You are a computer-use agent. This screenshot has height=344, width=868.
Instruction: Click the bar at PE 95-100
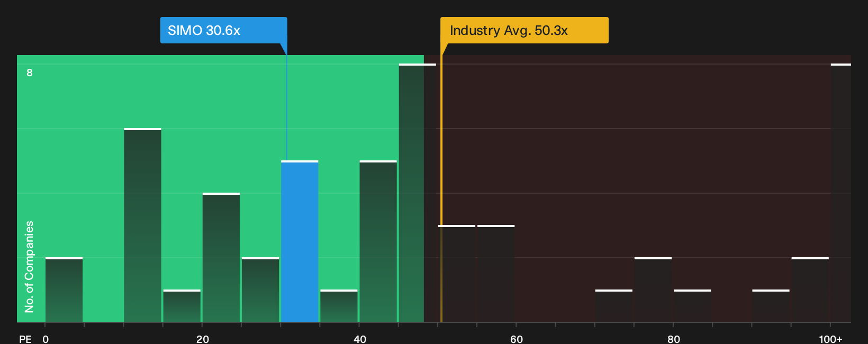(x=810, y=289)
